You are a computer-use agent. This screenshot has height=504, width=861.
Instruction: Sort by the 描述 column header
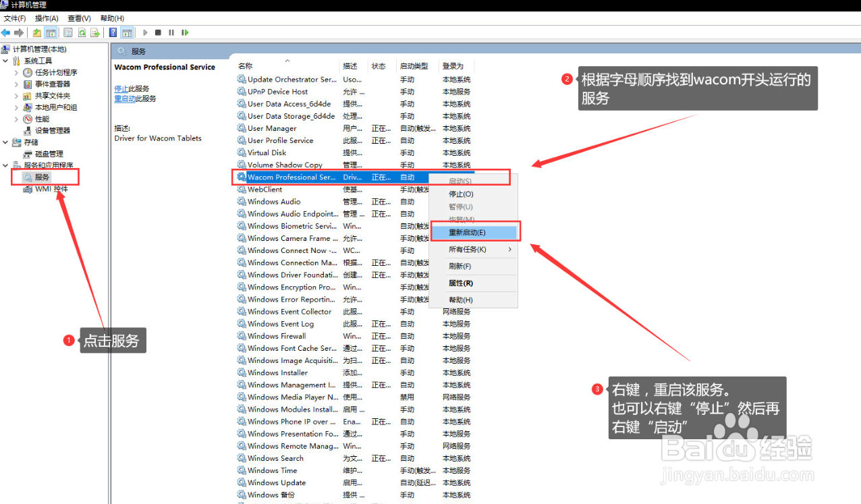coord(354,66)
